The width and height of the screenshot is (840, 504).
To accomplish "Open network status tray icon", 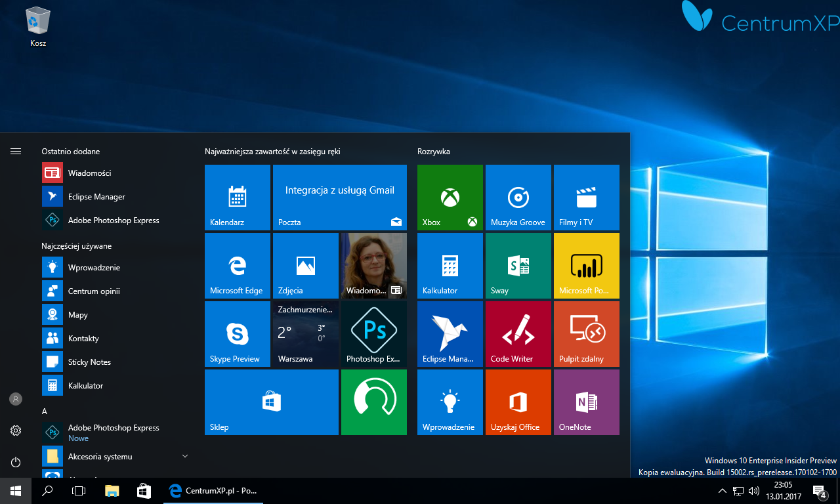I will coord(738,491).
